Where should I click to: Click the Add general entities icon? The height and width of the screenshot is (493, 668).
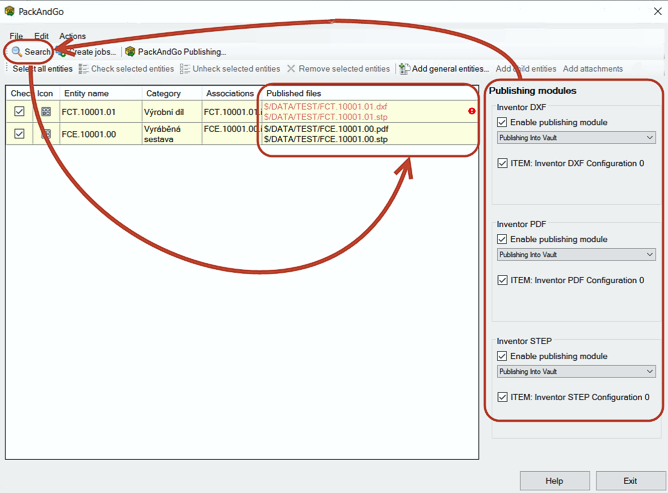point(405,69)
